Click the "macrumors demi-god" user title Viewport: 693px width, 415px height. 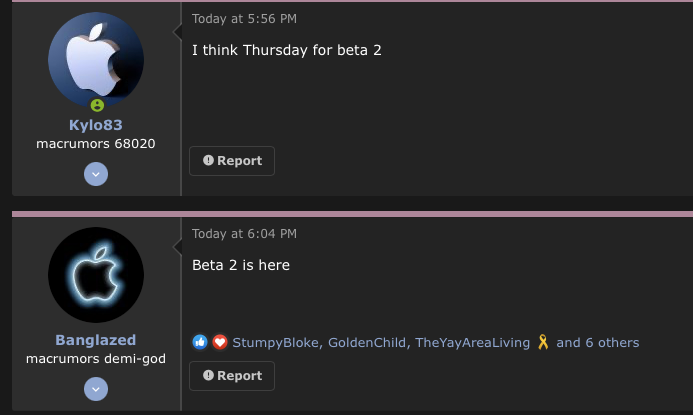(96, 359)
